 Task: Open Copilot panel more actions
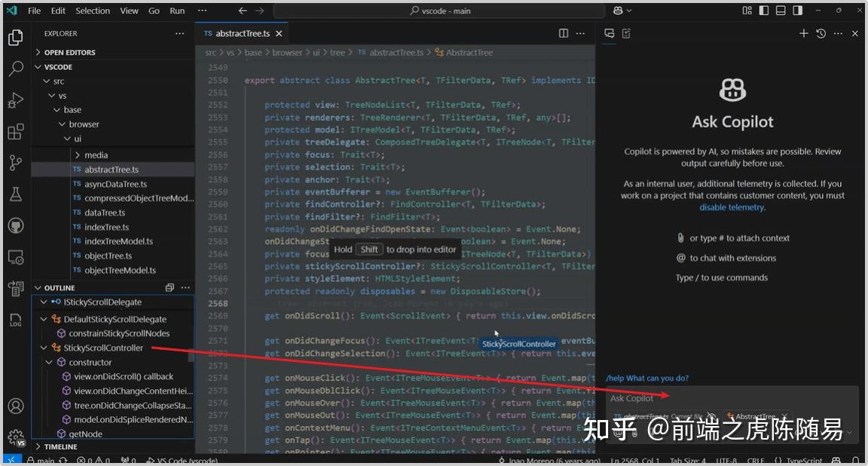[838, 33]
